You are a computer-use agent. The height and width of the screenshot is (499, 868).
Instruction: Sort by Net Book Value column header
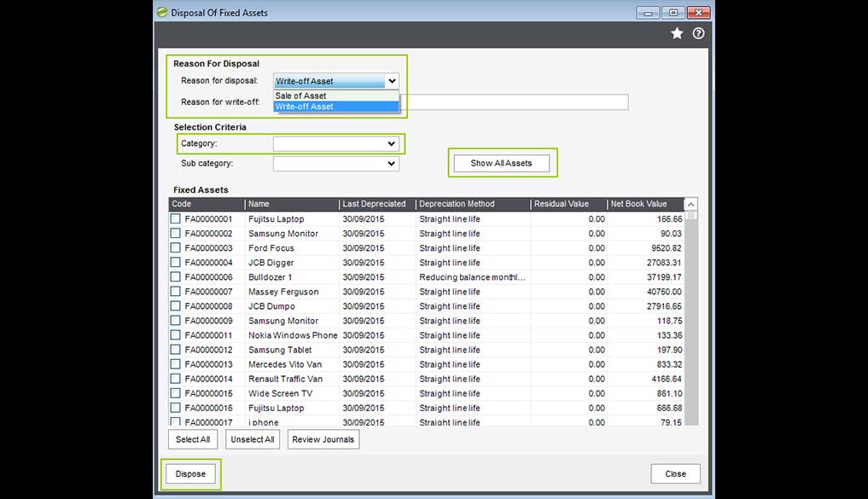(645, 204)
